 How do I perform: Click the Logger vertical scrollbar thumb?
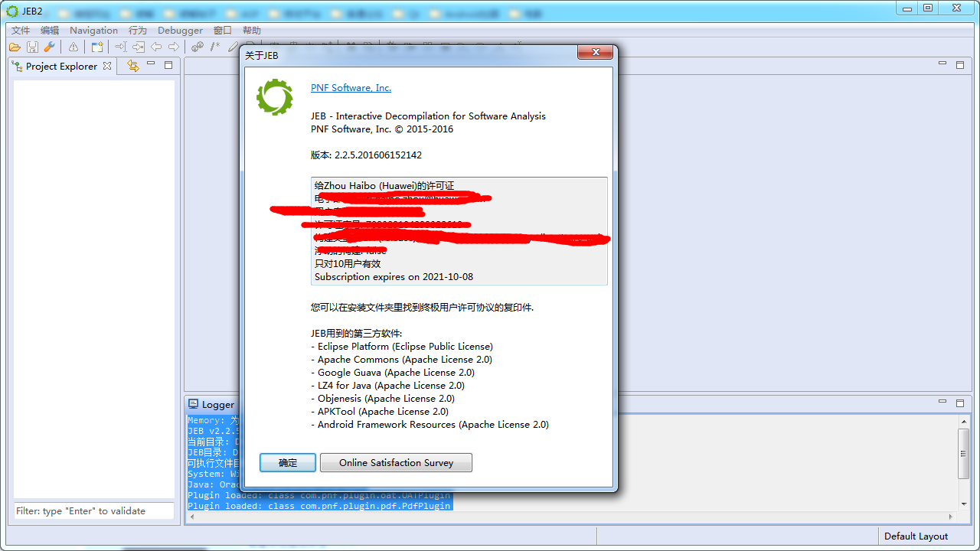(963, 454)
